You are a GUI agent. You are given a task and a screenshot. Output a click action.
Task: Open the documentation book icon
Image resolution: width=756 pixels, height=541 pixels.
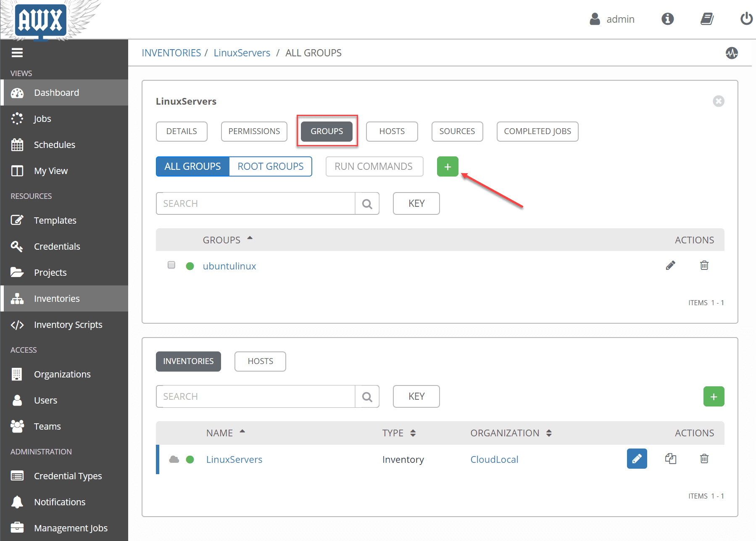tap(707, 19)
